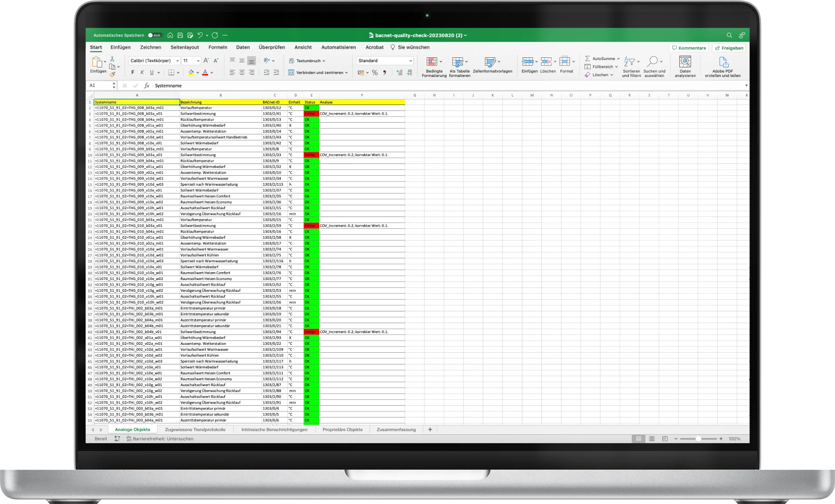Undo the last action
Screen dimensions: 835x504
[x=200, y=35]
